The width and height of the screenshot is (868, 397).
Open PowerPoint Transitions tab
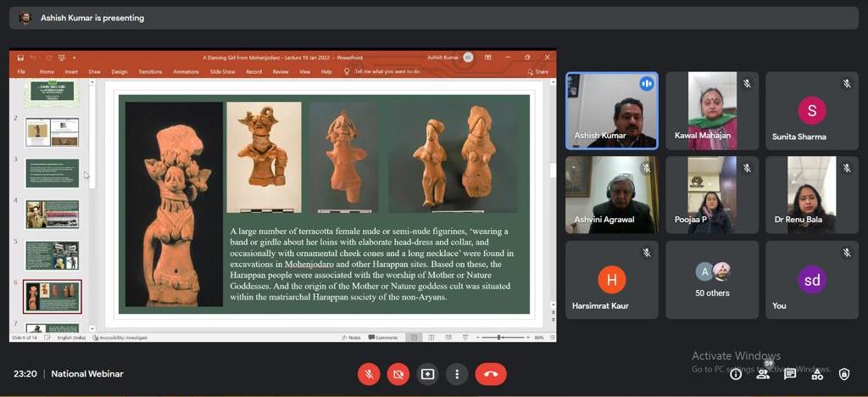150,71
